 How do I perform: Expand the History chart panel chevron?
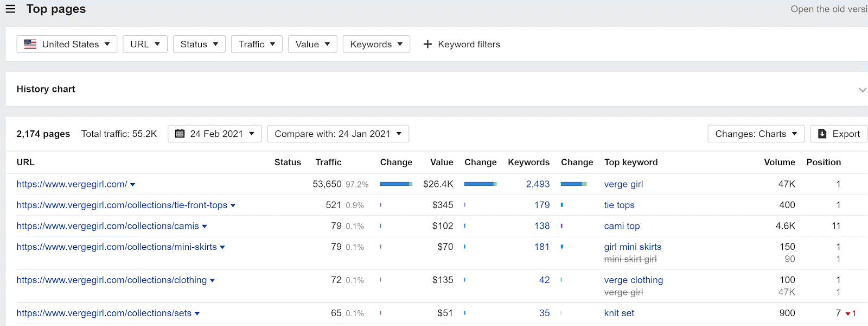point(862,90)
